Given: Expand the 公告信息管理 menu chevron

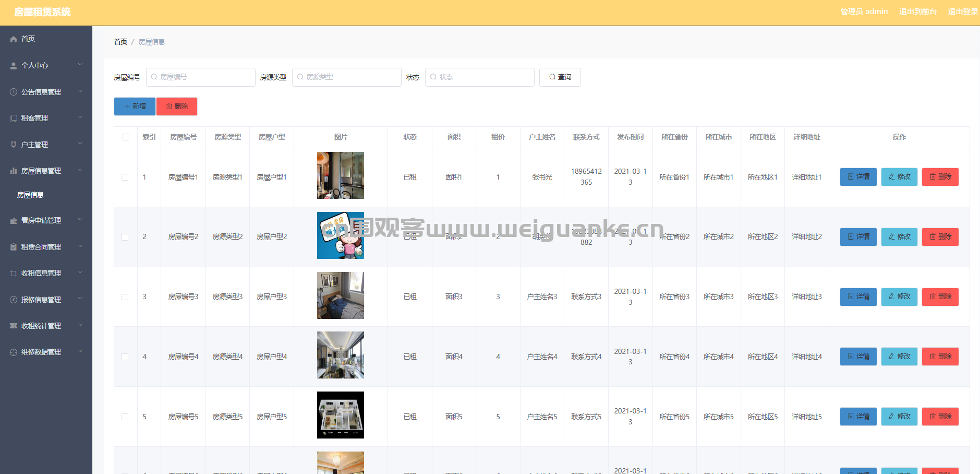Looking at the screenshot, I should click(x=80, y=91).
